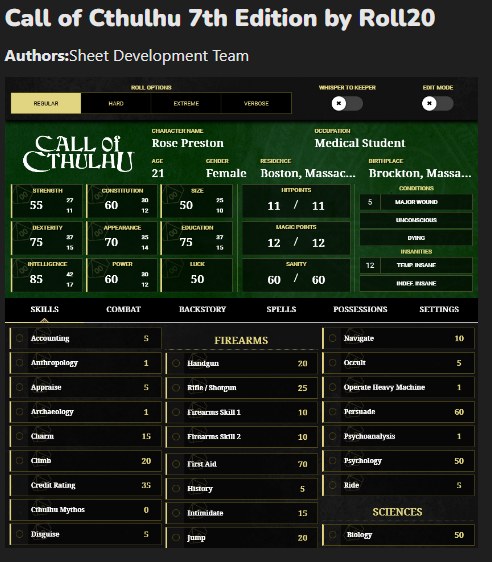Check the Handgun skill circle
The height and width of the screenshot is (562, 492).
click(x=176, y=363)
